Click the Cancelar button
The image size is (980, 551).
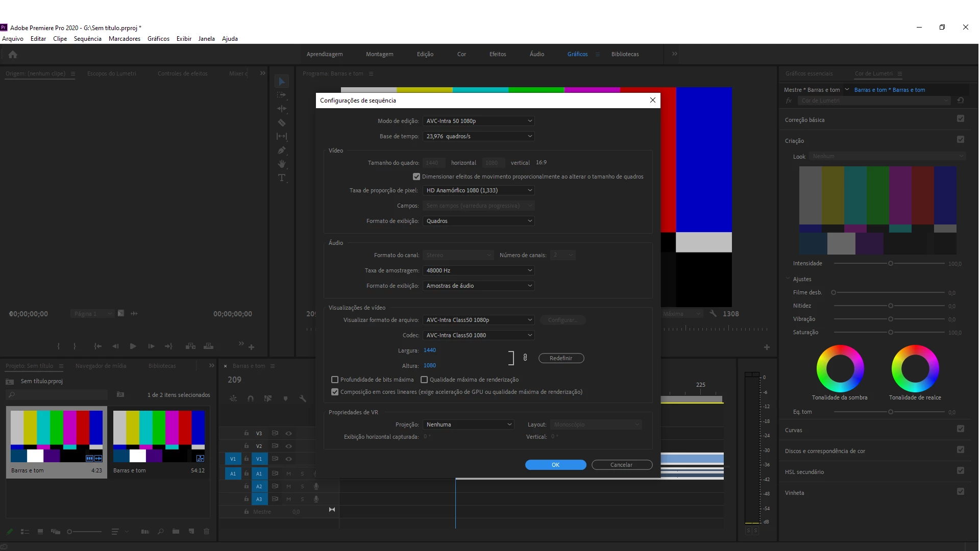pyautogui.click(x=621, y=465)
